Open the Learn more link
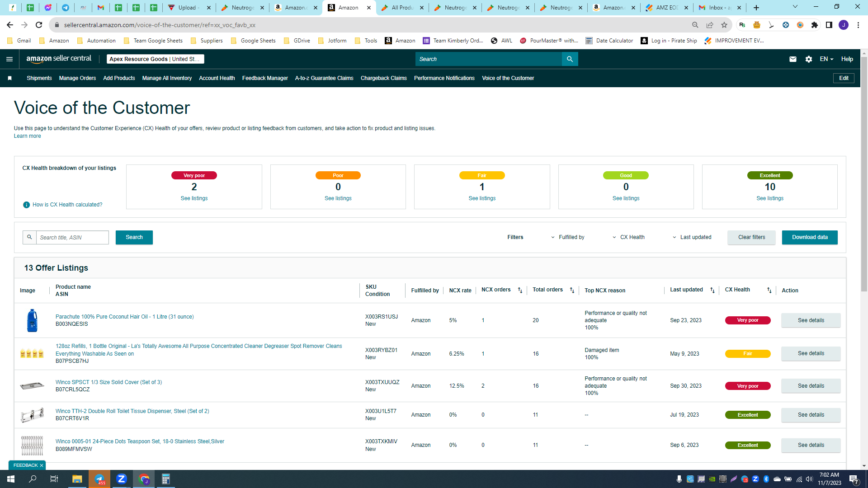 coord(27,136)
